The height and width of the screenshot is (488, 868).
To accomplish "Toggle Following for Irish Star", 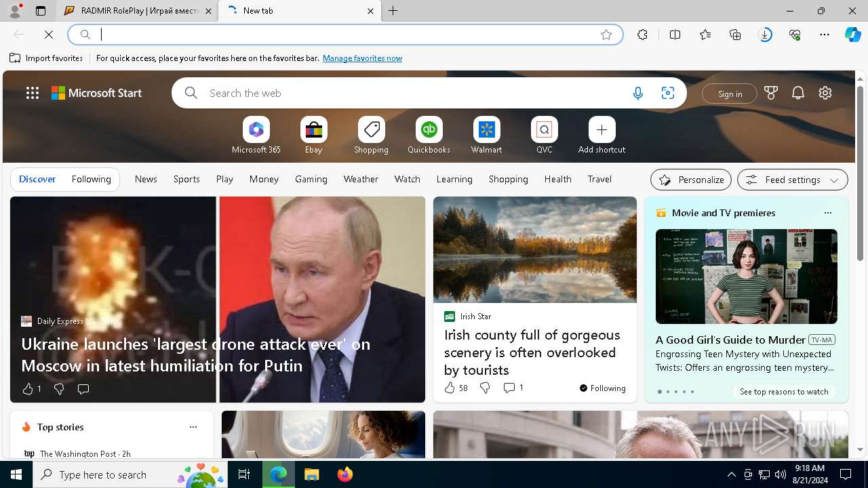I will [602, 388].
